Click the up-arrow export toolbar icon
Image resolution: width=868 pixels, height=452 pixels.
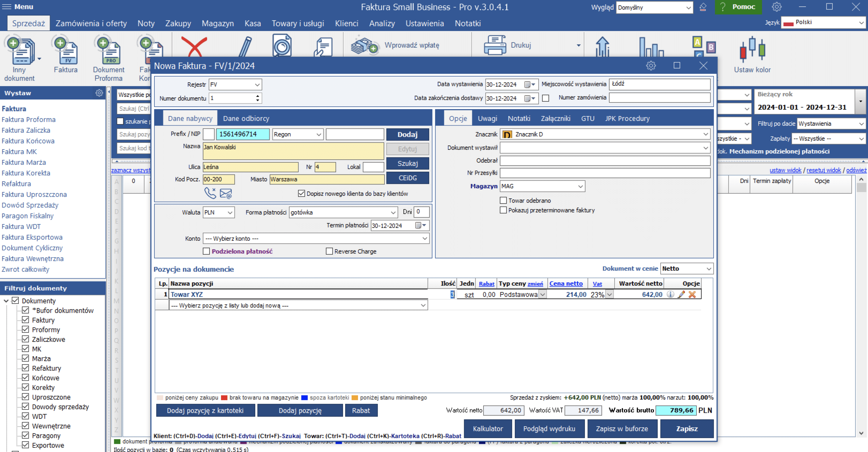point(602,46)
